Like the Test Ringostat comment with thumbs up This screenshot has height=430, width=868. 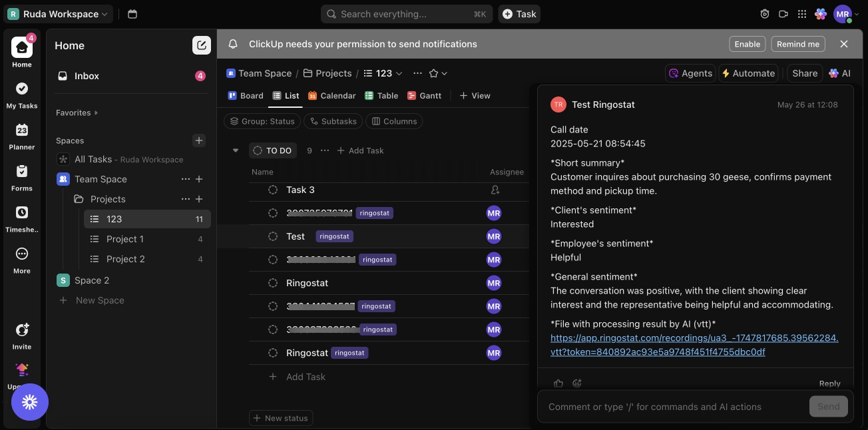[x=558, y=383]
